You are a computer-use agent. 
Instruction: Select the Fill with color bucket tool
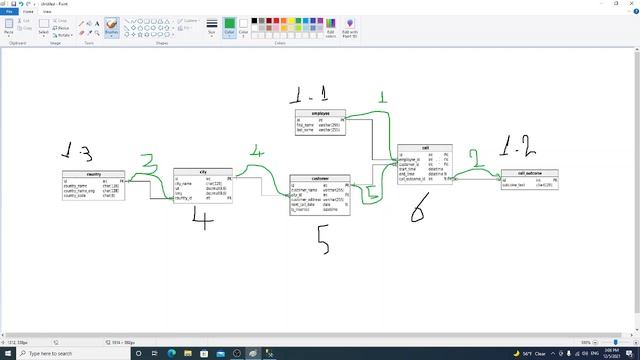pyautogui.click(x=89, y=24)
